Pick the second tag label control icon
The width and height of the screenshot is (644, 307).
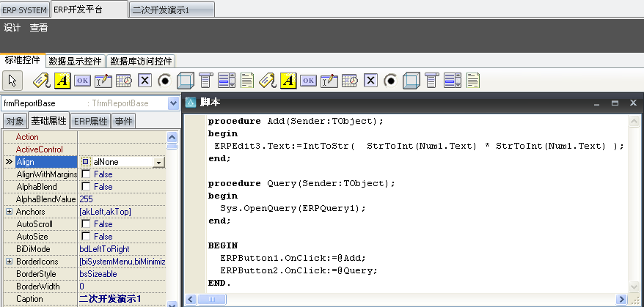(x=268, y=81)
